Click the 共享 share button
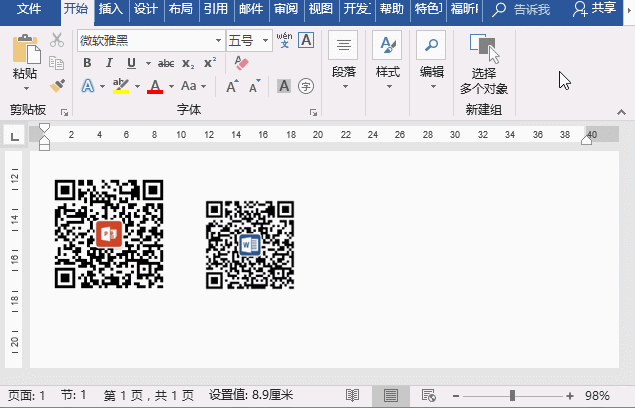Image resolution: width=635 pixels, height=408 pixels. tap(595, 9)
